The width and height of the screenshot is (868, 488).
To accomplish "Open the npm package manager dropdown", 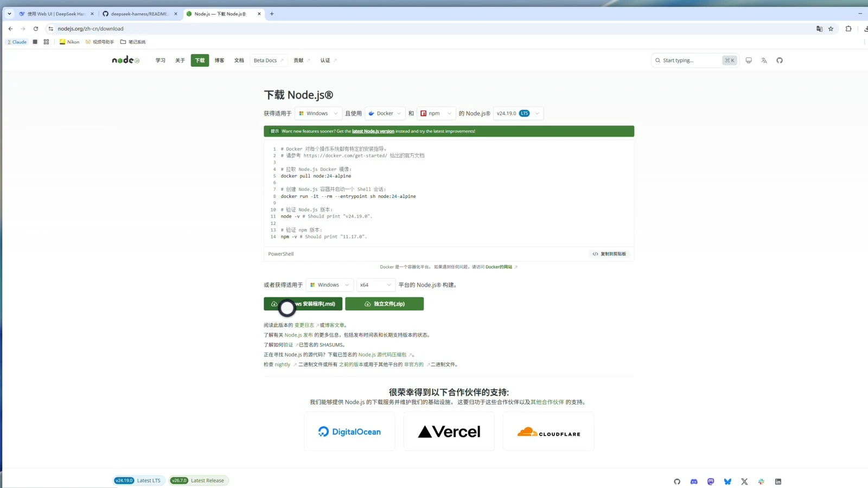I will (x=436, y=113).
